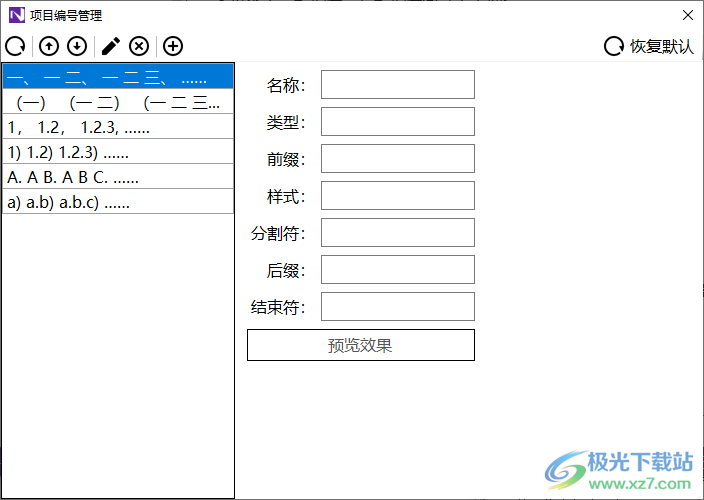Click the 后缀 input field
704x500 pixels.
(x=398, y=269)
